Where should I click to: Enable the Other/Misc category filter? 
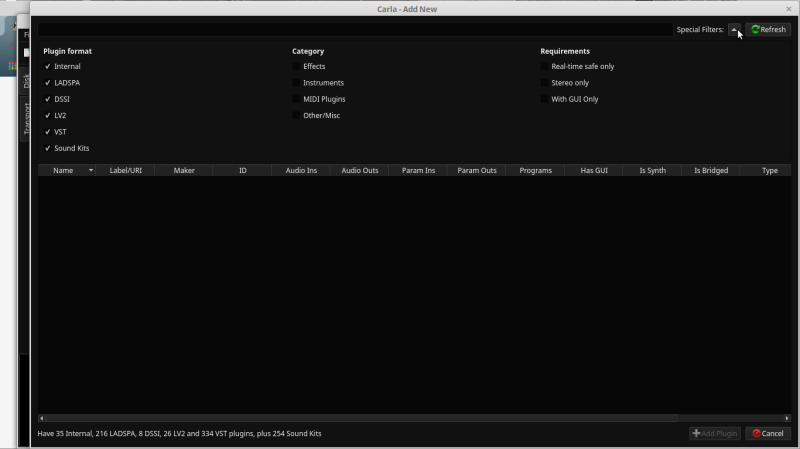(316, 115)
